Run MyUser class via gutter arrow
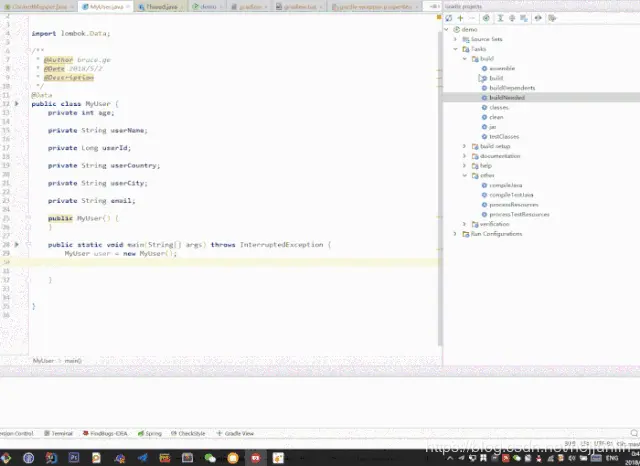The width and height of the screenshot is (640, 466). click(x=17, y=104)
